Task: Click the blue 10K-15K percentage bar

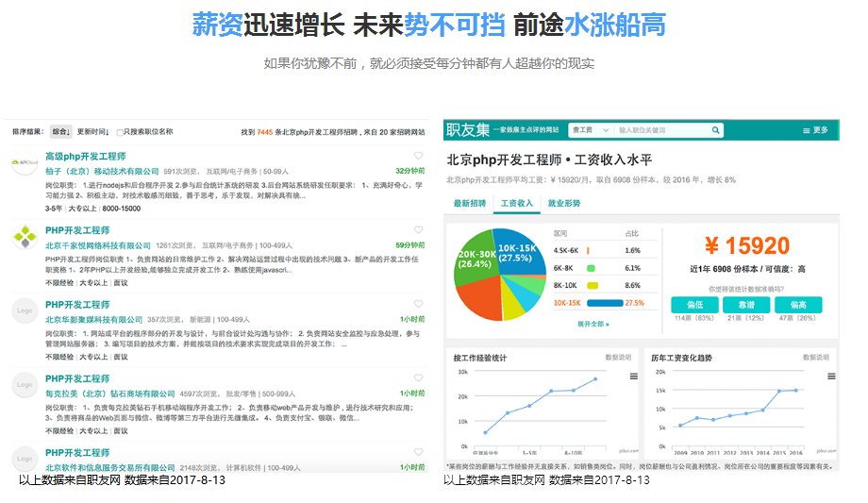Action: coord(605,303)
